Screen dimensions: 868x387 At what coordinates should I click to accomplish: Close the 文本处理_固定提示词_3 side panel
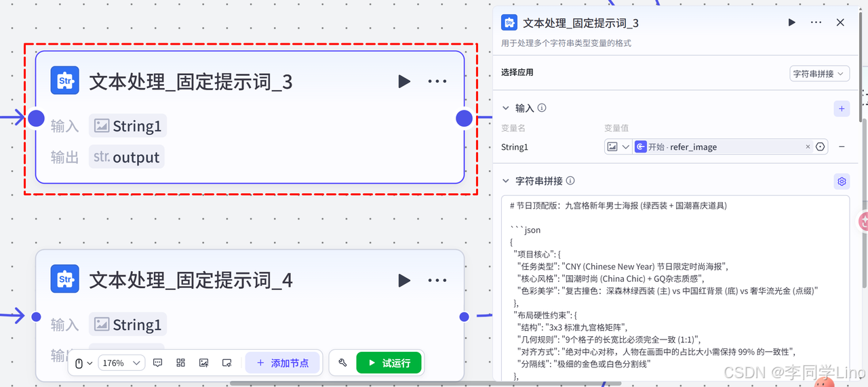tap(840, 22)
